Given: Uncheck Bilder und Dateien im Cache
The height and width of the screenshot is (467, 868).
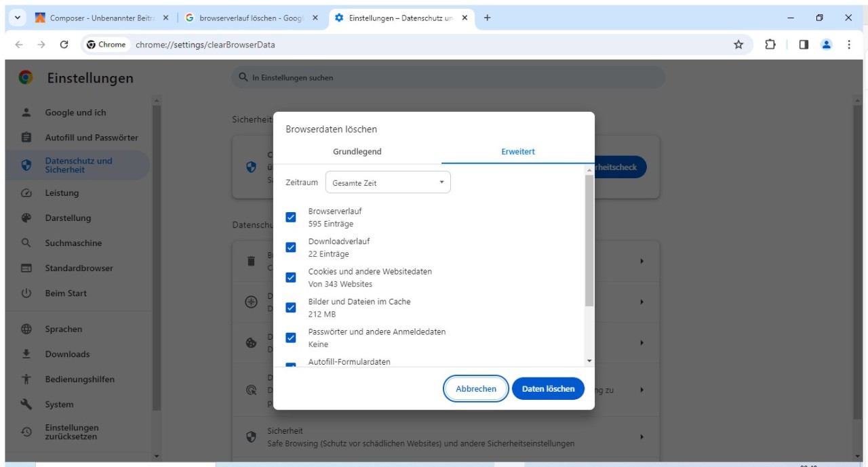Looking at the screenshot, I should point(291,308).
